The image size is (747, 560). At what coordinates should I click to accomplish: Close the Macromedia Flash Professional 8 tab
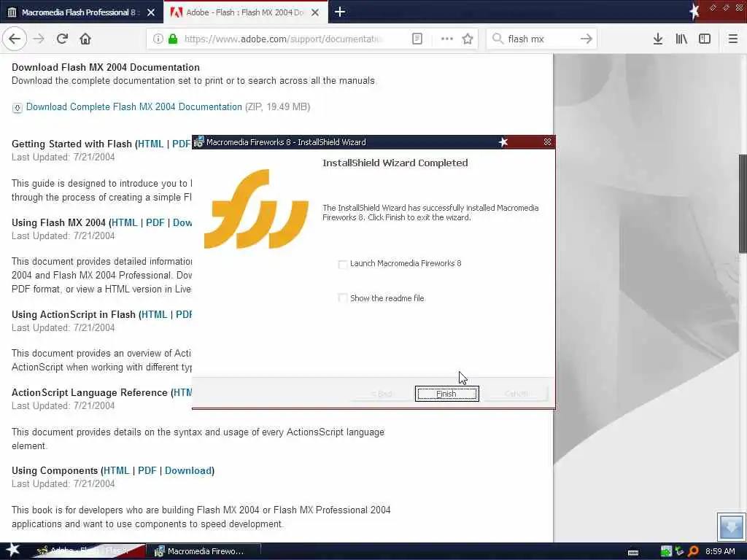point(150,12)
